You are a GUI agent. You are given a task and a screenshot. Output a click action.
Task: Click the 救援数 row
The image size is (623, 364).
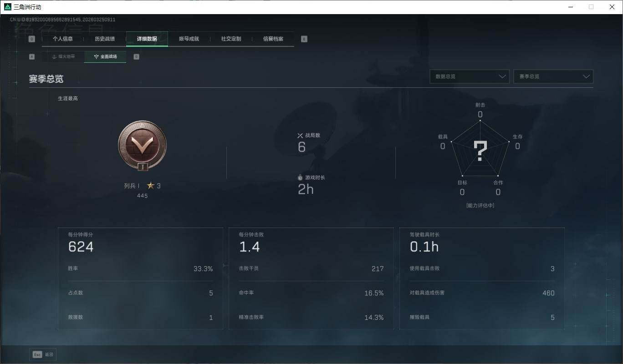click(x=140, y=317)
